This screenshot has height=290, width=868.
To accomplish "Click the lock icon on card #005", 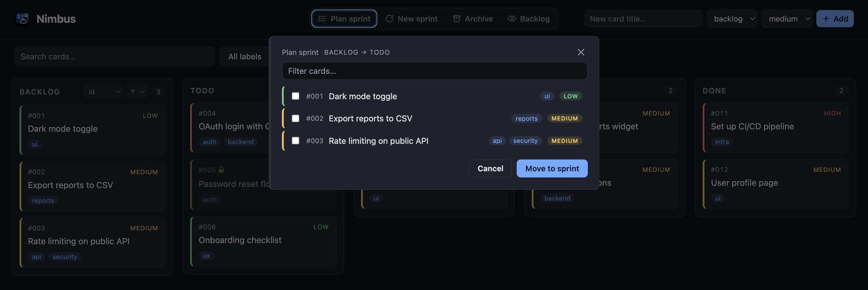I will coord(221,170).
